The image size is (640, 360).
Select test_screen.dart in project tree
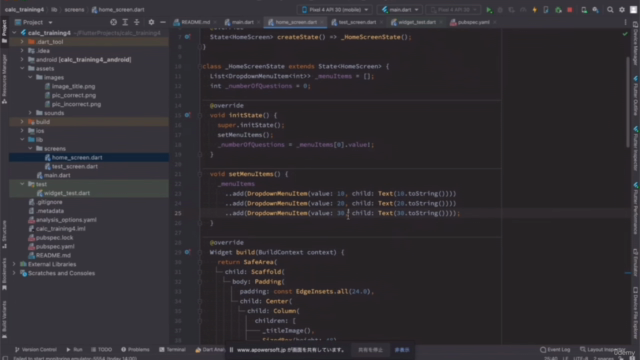click(x=74, y=167)
